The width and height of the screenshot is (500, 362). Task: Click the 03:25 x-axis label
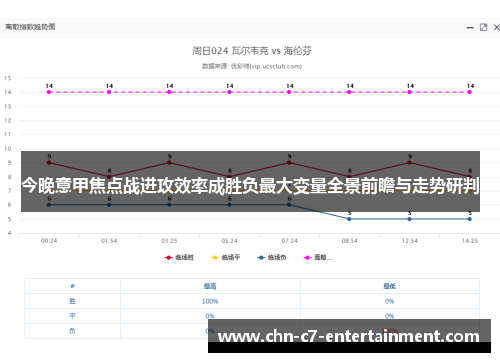tap(169, 241)
